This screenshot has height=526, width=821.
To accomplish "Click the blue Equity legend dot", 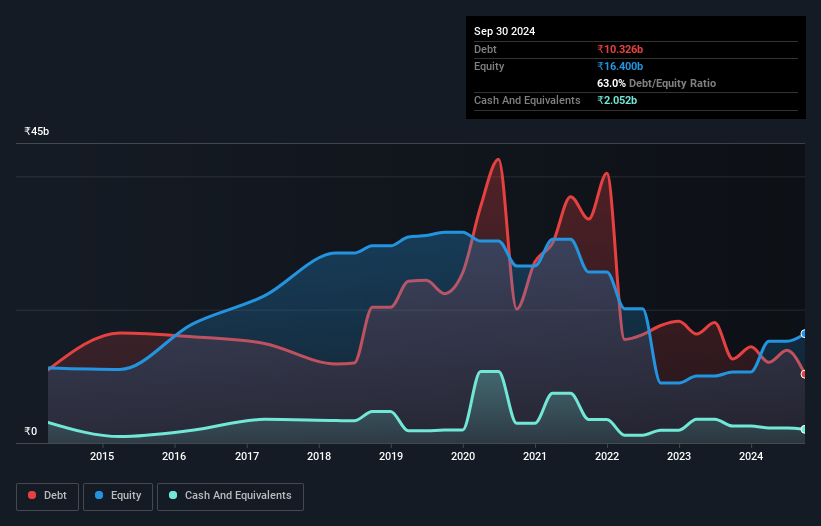I will [x=99, y=495].
